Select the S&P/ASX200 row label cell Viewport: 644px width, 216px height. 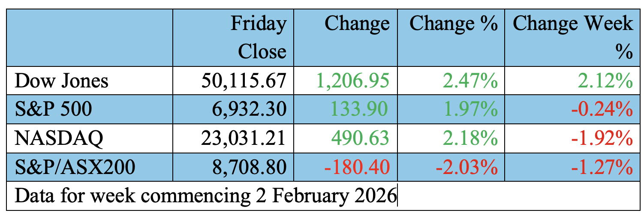(75, 167)
